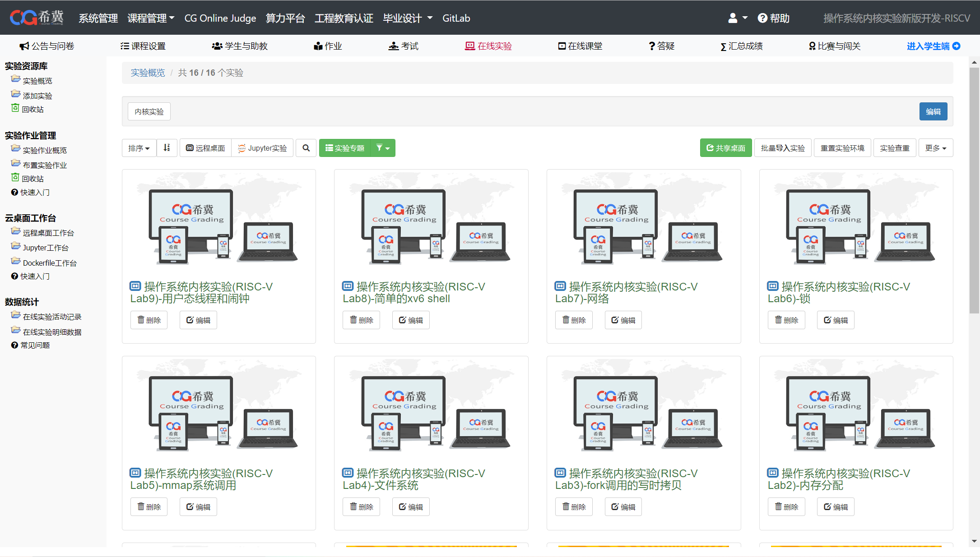The image size is (980, 557).
Task: Switch to 公告与问卷 tab
Action: click(47, 46)
